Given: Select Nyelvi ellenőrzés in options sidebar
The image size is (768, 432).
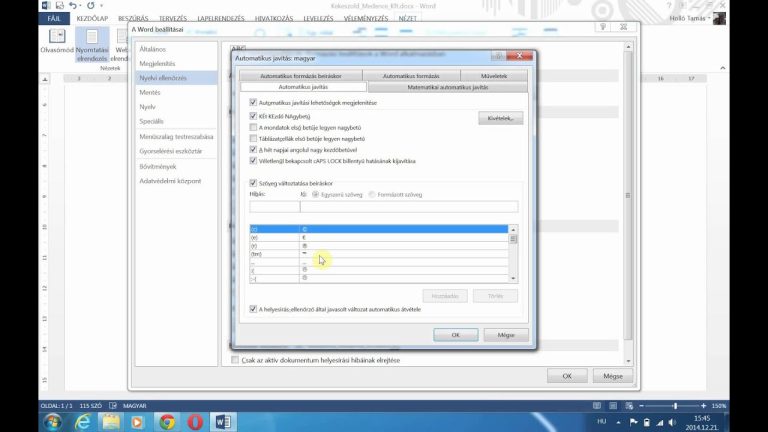Looking at the screenshot, I should click(x=176, y=78).
